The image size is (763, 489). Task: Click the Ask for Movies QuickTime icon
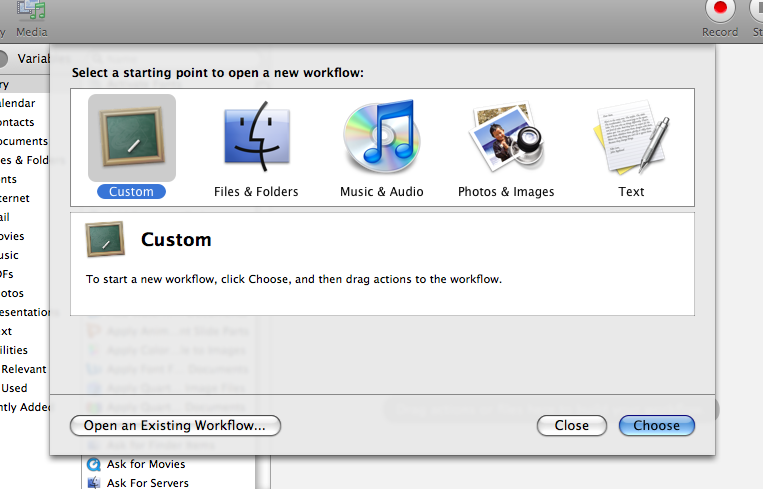tap(94, 464)
